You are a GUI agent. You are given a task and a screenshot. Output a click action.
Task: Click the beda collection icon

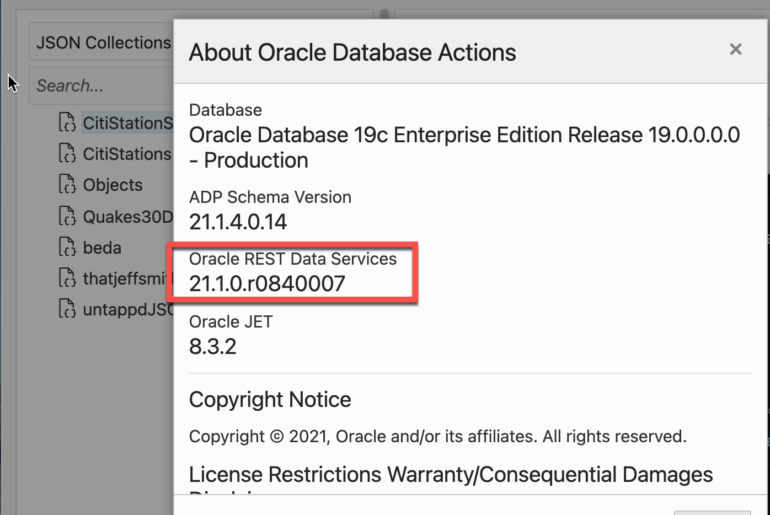67,247
